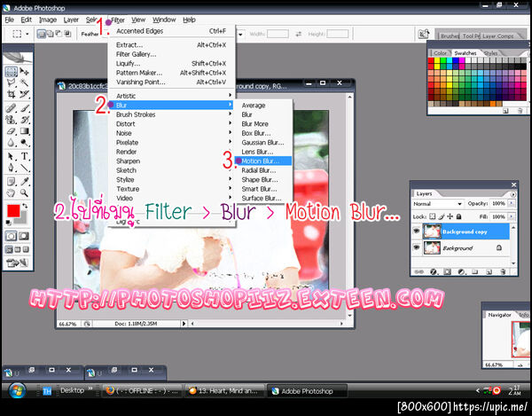Switch to Standard Mode editing
Image resolution: width=532 pixels, height=416 pixels.
(11, 236)
